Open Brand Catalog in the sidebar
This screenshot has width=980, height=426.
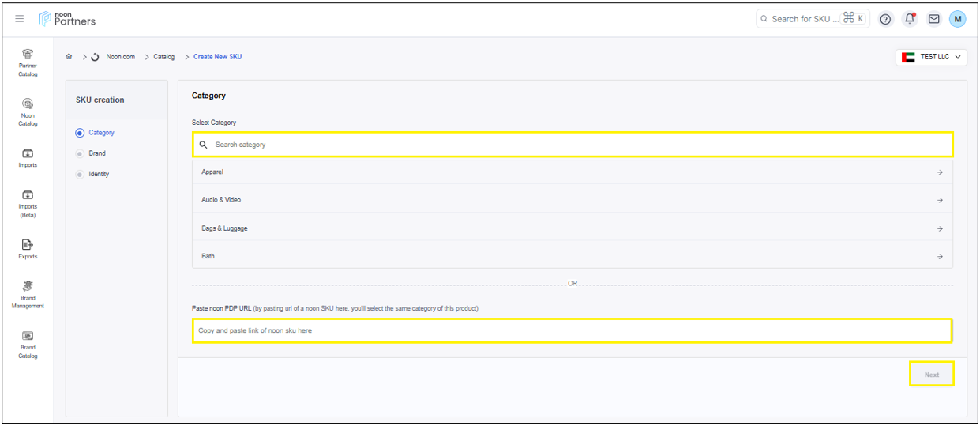(x=28, y=345)
